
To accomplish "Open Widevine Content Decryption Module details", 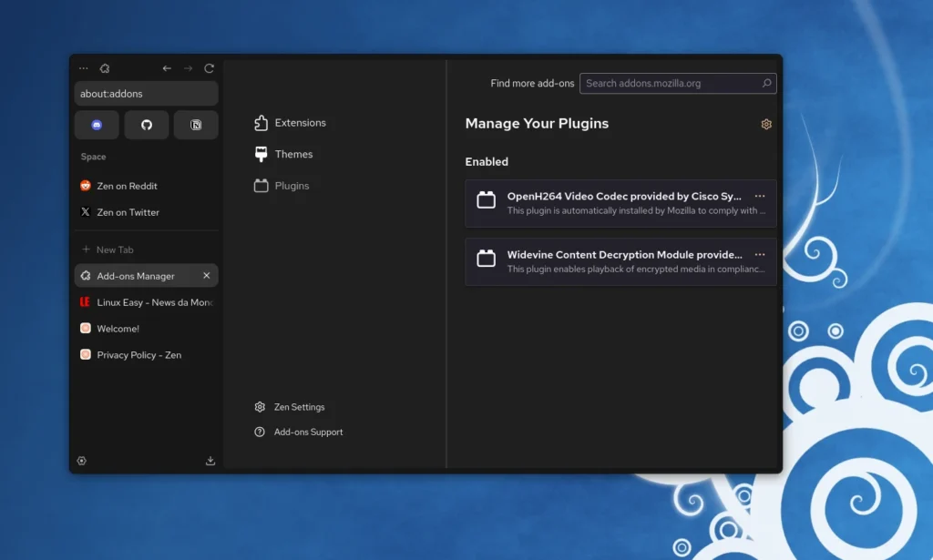I will coord(620,261).
